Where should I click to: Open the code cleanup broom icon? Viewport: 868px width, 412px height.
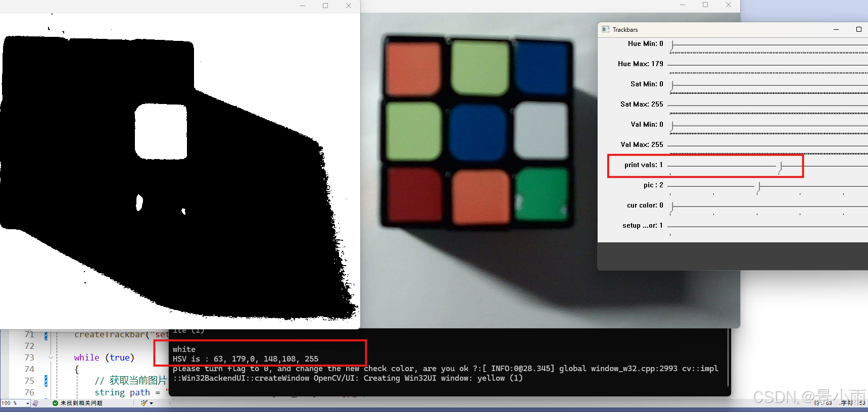coord(144,403)
